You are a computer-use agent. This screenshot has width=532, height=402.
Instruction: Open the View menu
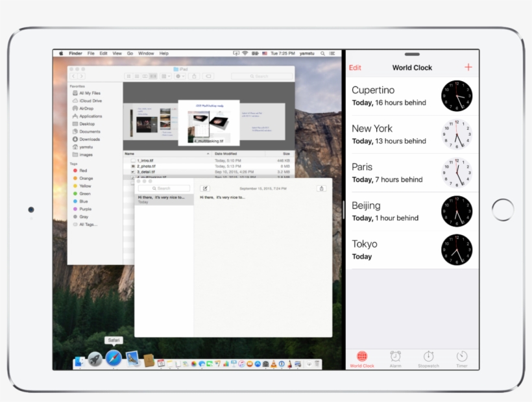(x=117, y=53)
